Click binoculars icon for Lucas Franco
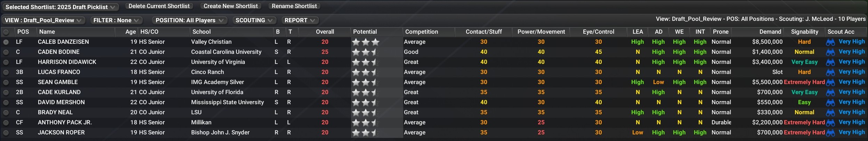Image resolution: width=868 pixels, height=141 pixels. coord(830,72)
